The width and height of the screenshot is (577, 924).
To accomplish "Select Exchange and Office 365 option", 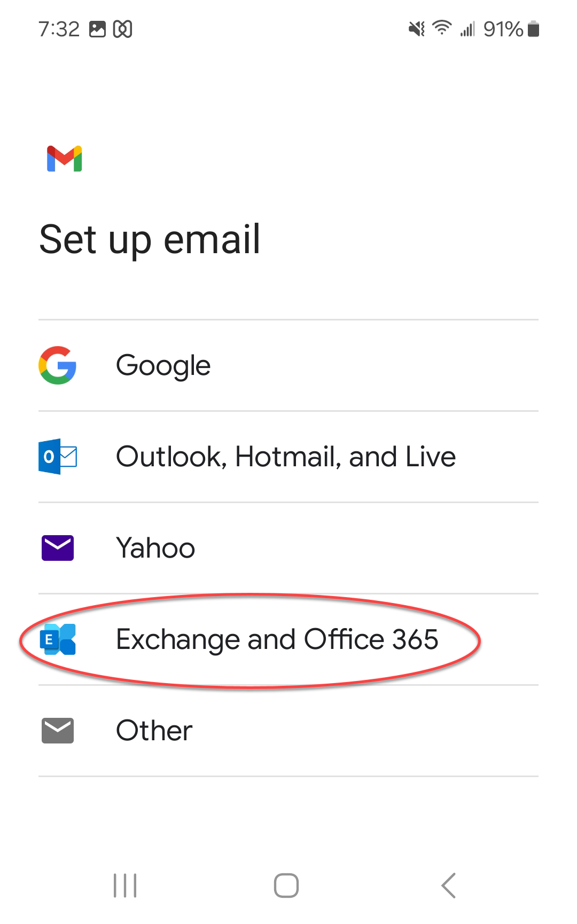I will coord(288,640).
